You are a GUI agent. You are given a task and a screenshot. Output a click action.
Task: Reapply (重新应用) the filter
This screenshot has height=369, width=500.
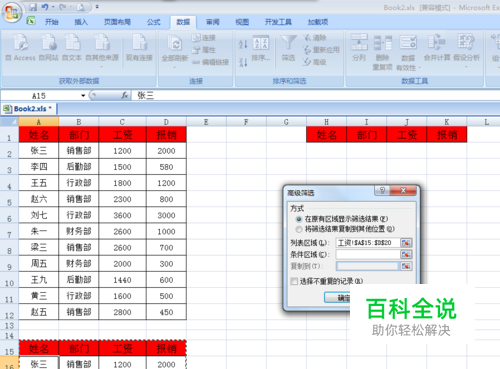pos(321,50)
